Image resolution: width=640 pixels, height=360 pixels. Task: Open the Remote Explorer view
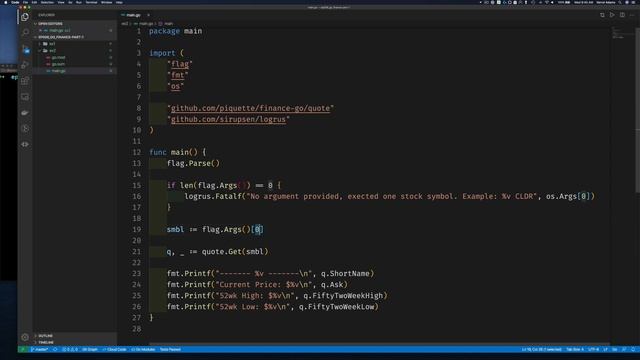coord(25,97)
